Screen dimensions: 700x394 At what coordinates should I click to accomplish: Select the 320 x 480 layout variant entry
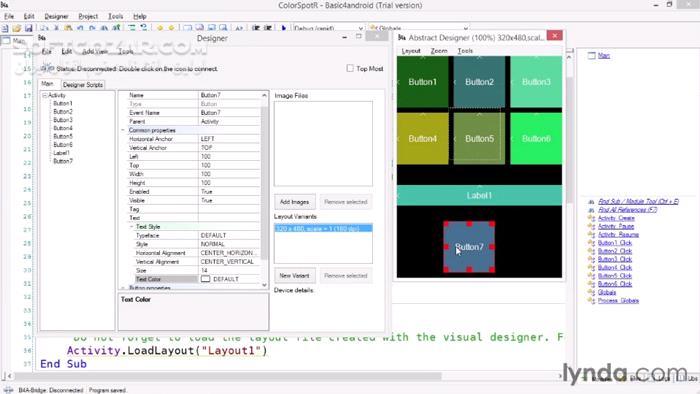click(x=323, y=228)
